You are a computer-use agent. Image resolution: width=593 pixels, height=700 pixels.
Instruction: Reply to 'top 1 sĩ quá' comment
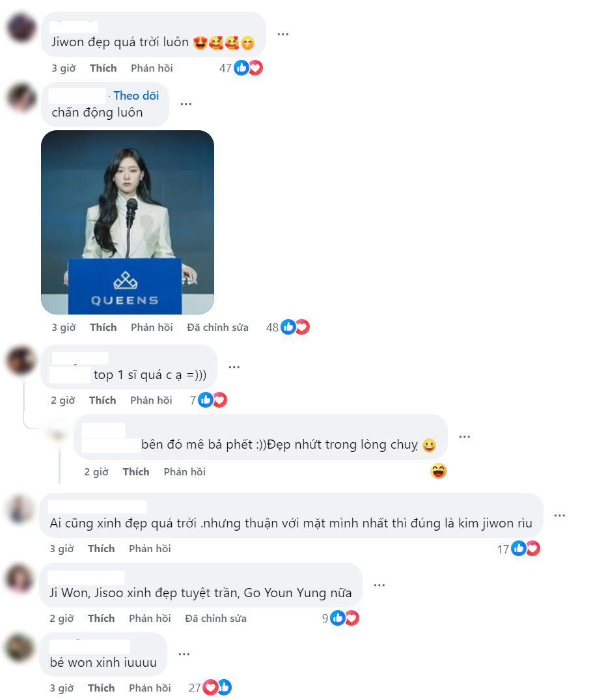click(151, 400)
